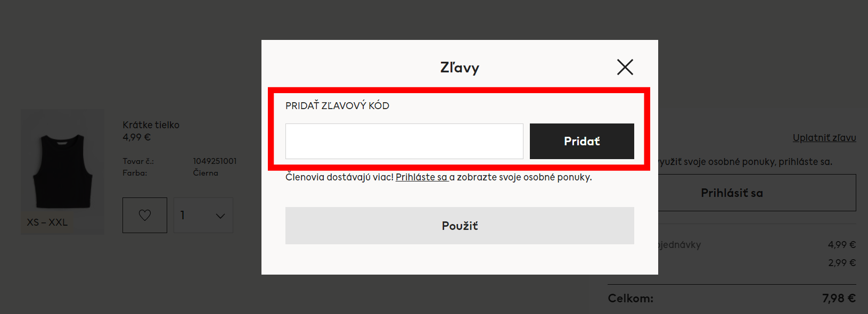Click the Krátke tielko product thumbnail
This screenshot has height=314, width=868.
[x=62, y=171]
